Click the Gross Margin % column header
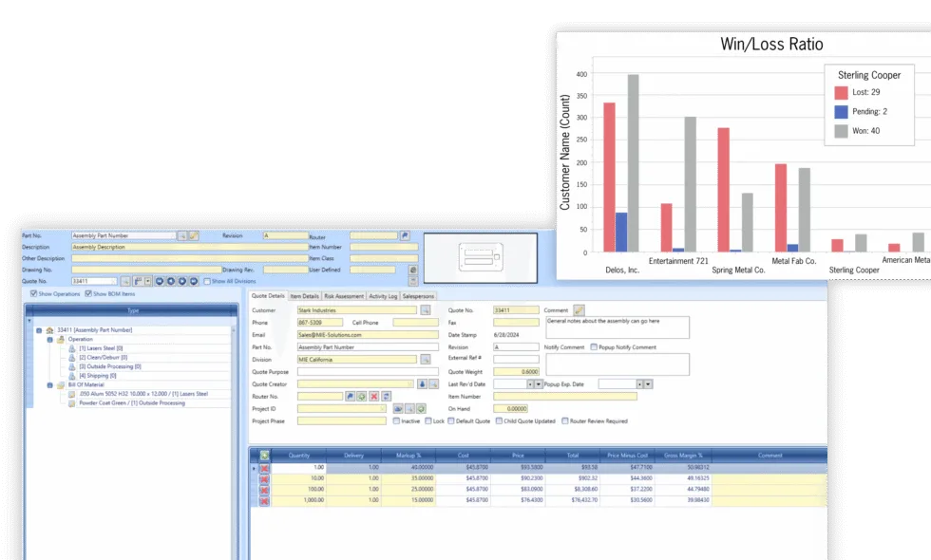 (x=683, y=456)
